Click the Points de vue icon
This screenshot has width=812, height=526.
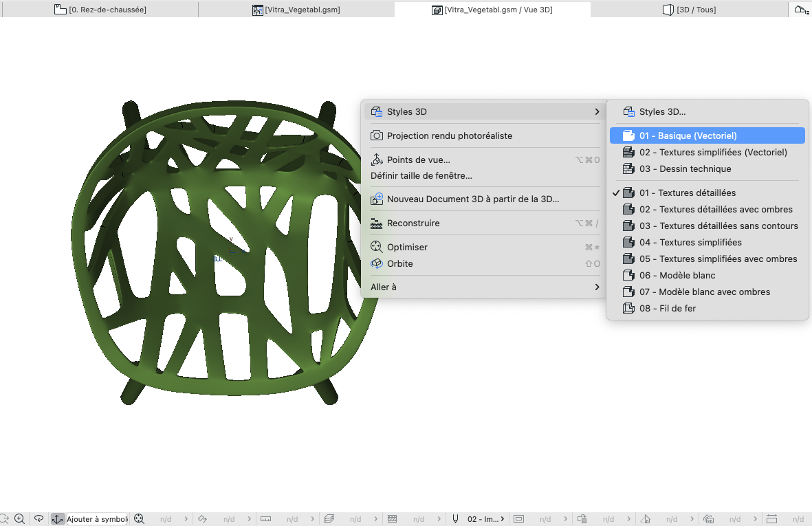[x=377, y=160]
